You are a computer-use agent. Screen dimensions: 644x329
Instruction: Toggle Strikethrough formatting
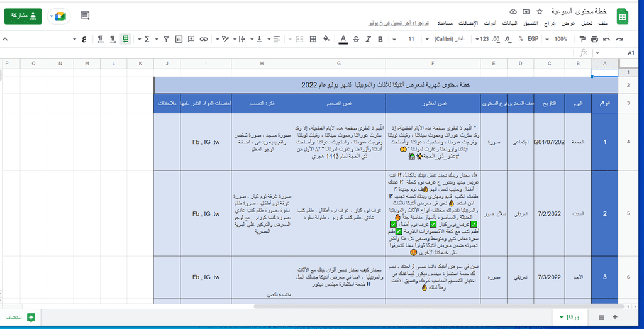pyautogui.click(x=356, y=40)
